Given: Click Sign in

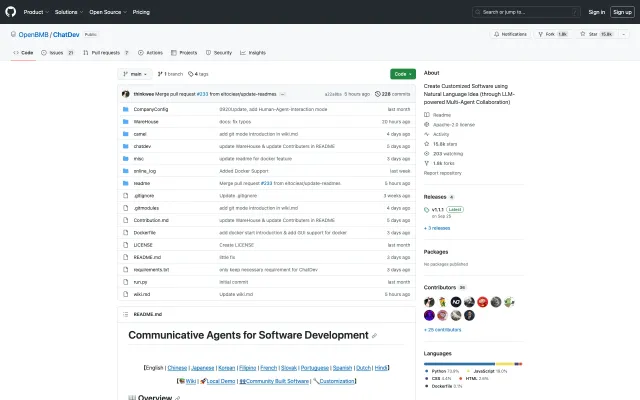Looking at the screenshot, I should (x=596, y=12).
